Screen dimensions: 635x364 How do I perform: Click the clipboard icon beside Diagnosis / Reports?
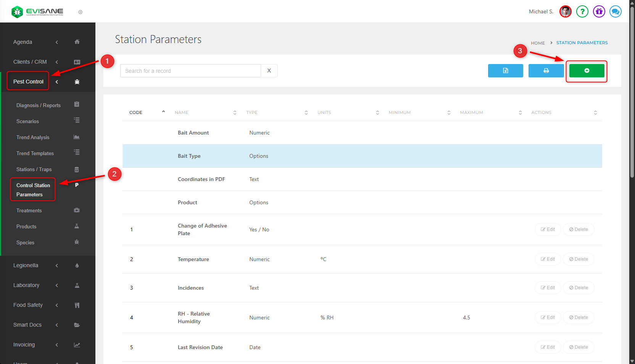click(77, 104)
